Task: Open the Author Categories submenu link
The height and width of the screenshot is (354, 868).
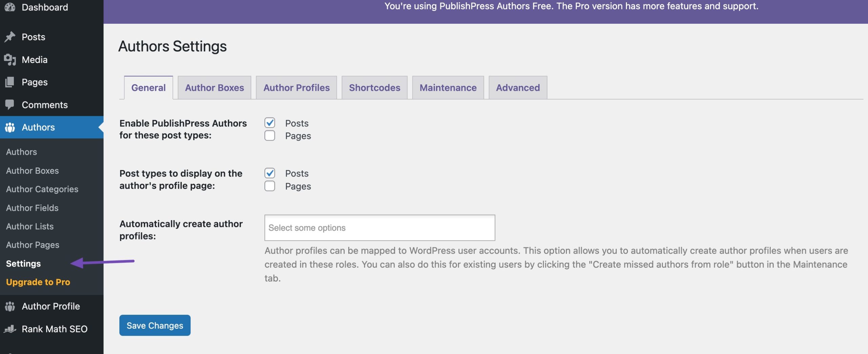Action: (x=42, y=189)
